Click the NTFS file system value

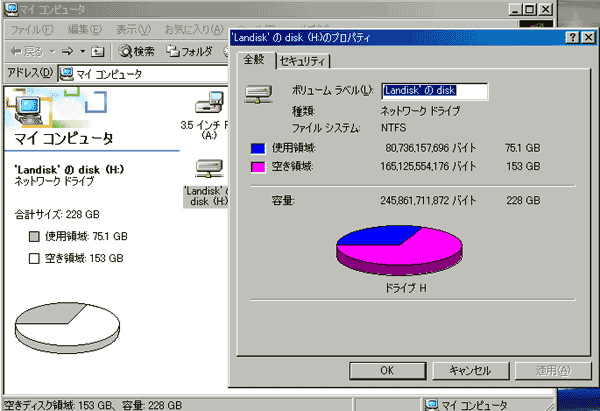[x=394, y=128]
